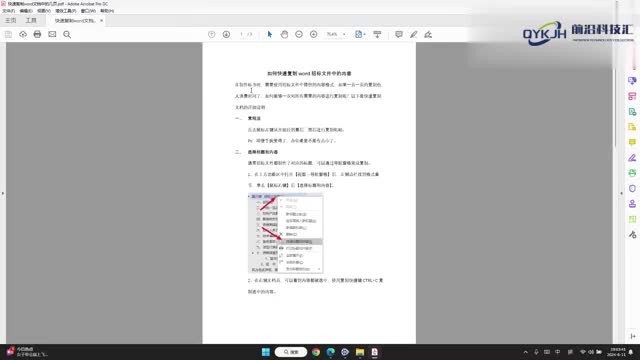Open Microsoft Edge from taskbar

coord(331,352)
